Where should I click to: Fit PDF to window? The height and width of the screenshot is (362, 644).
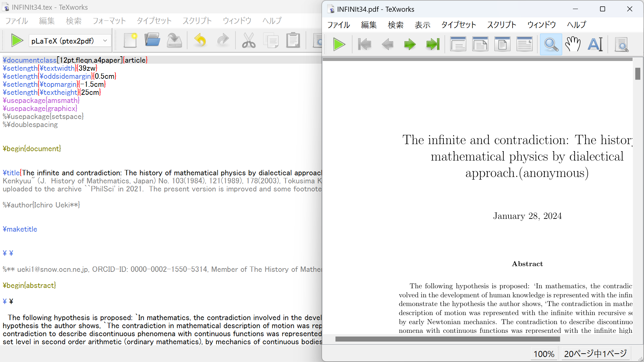[502, 44]
